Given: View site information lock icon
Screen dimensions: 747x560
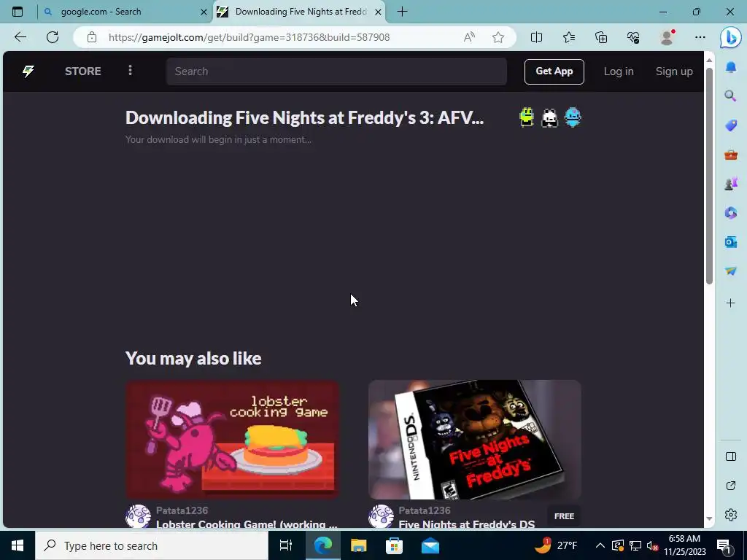Looking at the screenshot, I should point(92,37).
